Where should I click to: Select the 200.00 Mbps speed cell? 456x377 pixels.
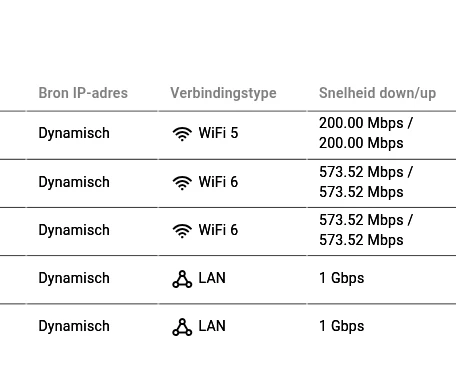click(x=366, y=133)
